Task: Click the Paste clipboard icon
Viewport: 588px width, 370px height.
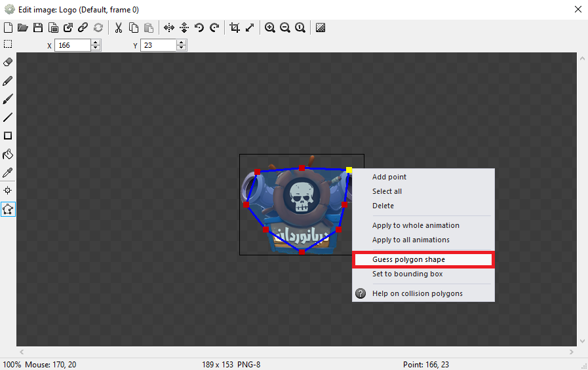Action: click(149, 28)
